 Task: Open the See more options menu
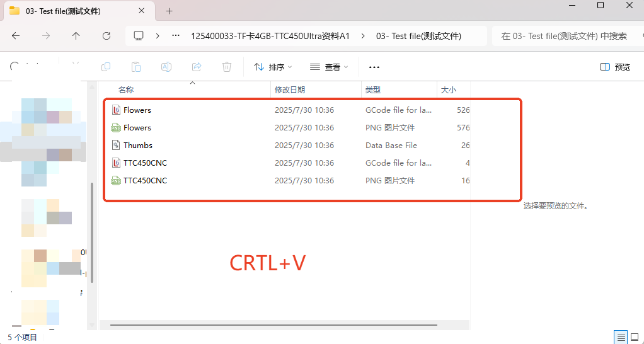(x=374, y=67)
